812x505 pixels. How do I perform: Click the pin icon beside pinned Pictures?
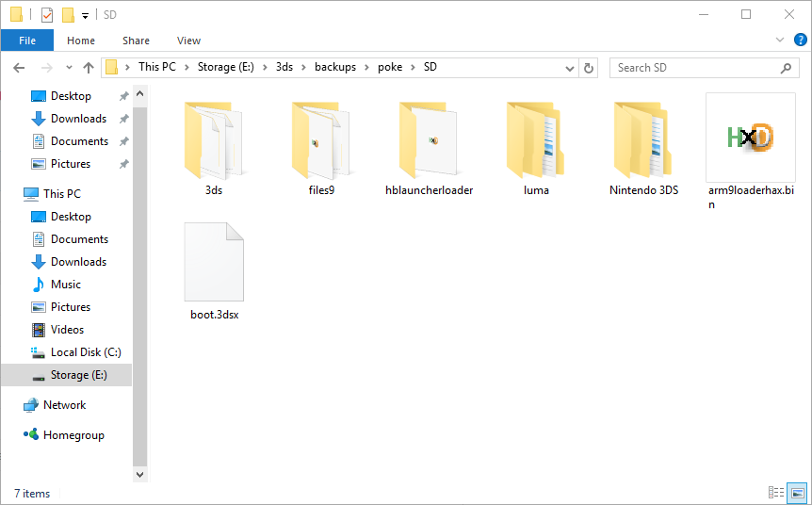tap(123, 164)
